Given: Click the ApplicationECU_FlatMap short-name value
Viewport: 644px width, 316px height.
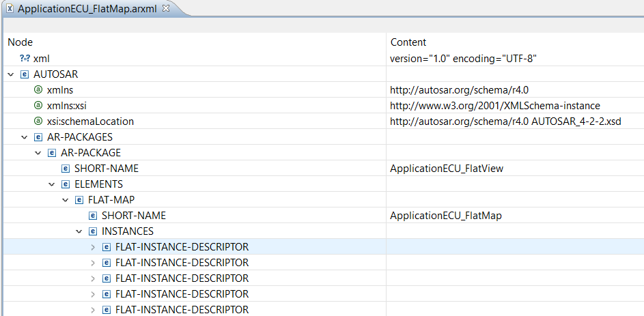Looking at the screenshot, I should [446, 216].
